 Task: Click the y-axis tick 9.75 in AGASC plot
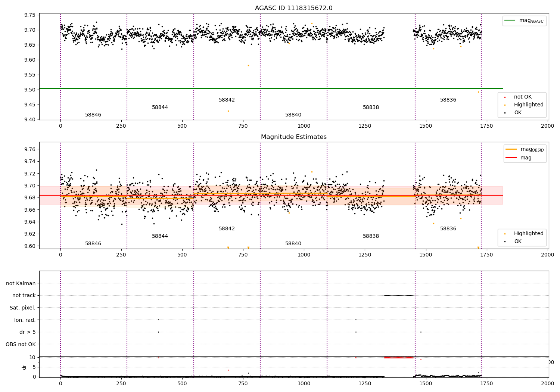[x=30, y=15]
